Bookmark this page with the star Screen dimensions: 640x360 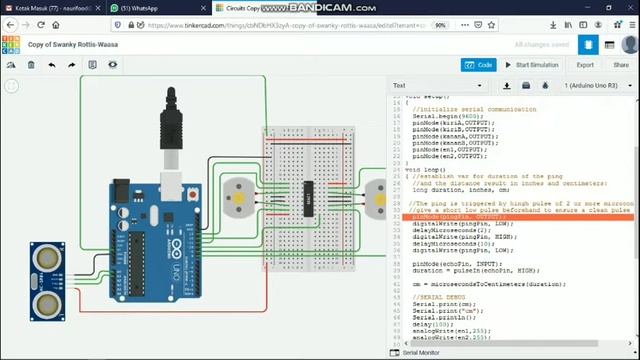point(491,25)
